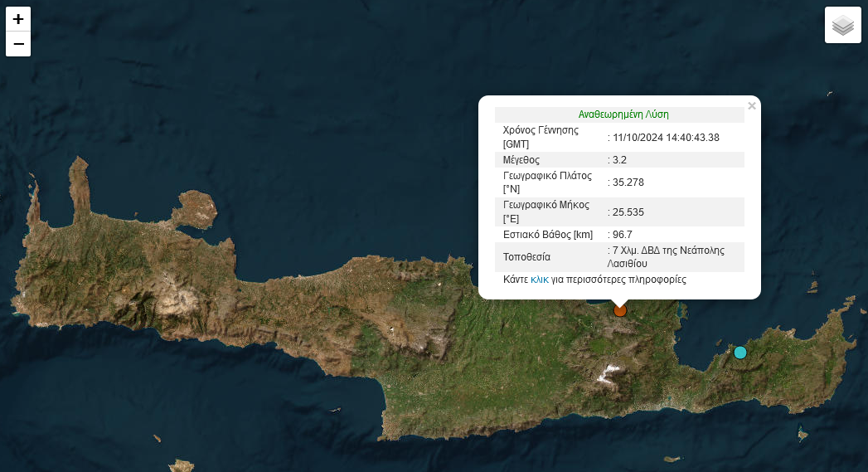Follow the 'κλικ' link for more information
Screen dimensions: 868x472
coord(540,280)
